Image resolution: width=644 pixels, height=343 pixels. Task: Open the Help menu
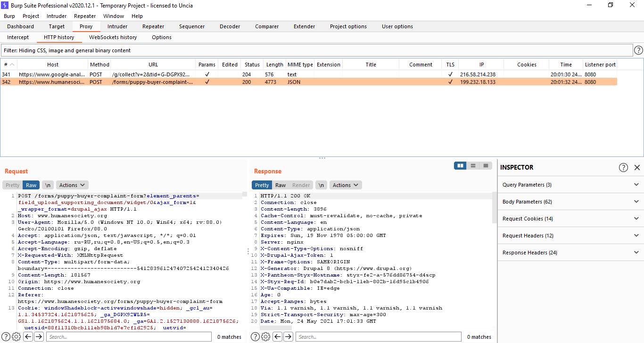click(x=137, y=16)
